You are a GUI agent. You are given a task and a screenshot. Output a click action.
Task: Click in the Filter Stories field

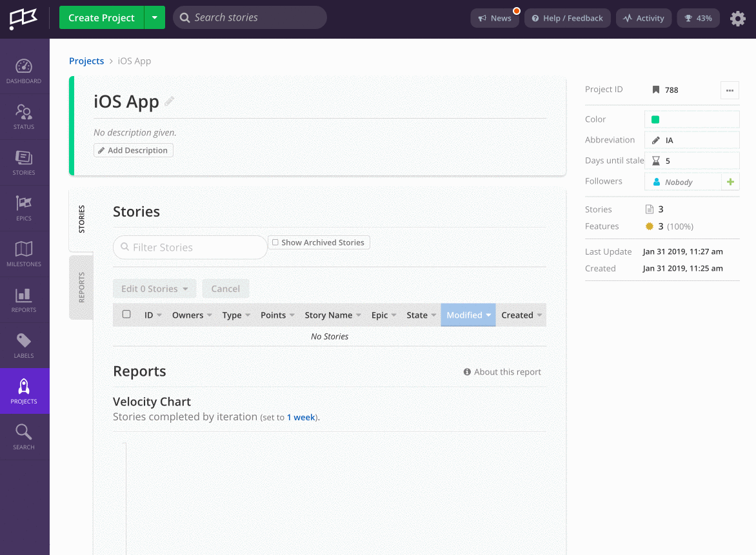pos(190,247)
